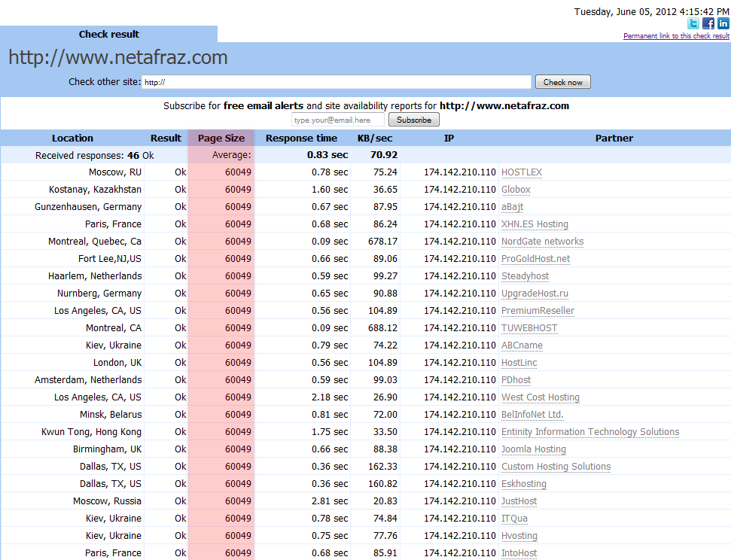Click the Received responses: 46 Ok summary
Viewport: 731px width, 560px height.
click(95, 155)
